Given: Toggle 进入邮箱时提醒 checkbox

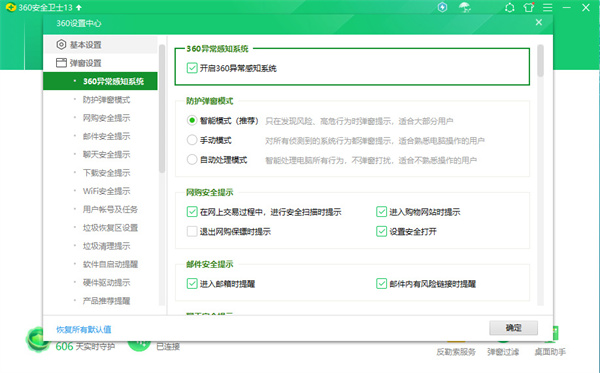Looking at the screenshot, I should tap(192, 283).
